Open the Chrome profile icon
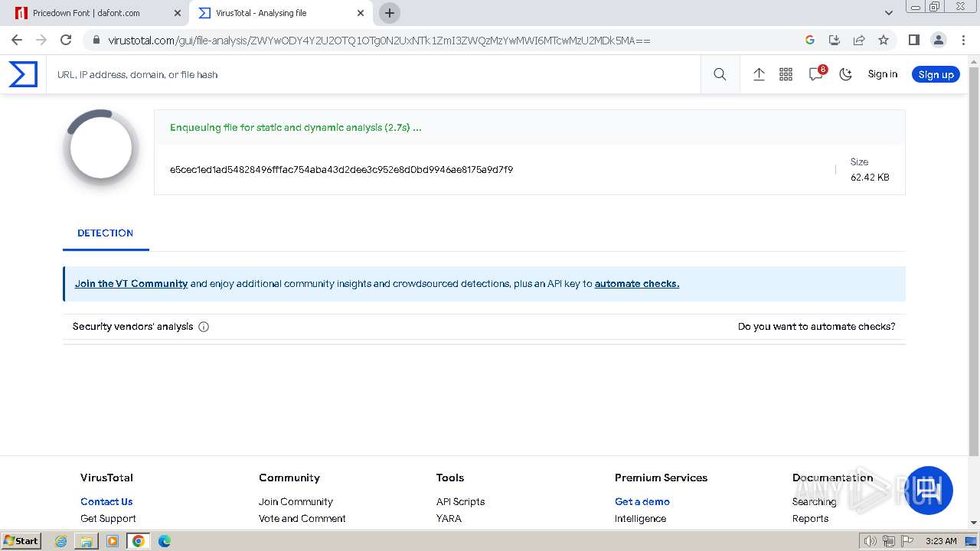The height and width of the screenshot is (551, 980). pos(938,40)
